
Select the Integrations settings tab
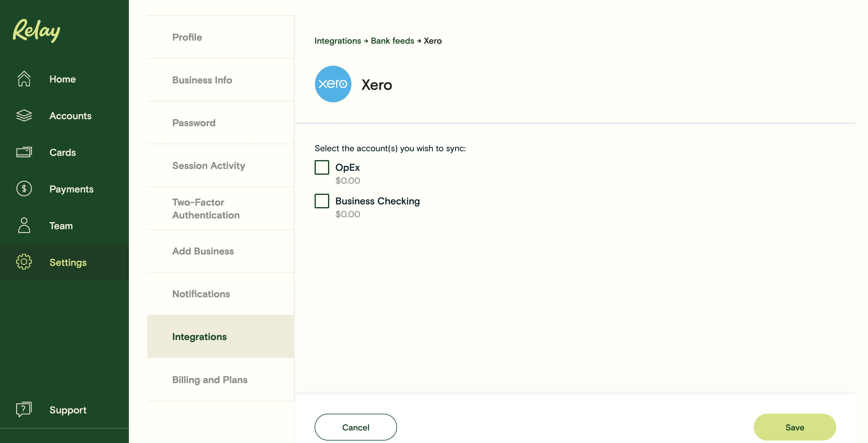[x=221, y=336]
